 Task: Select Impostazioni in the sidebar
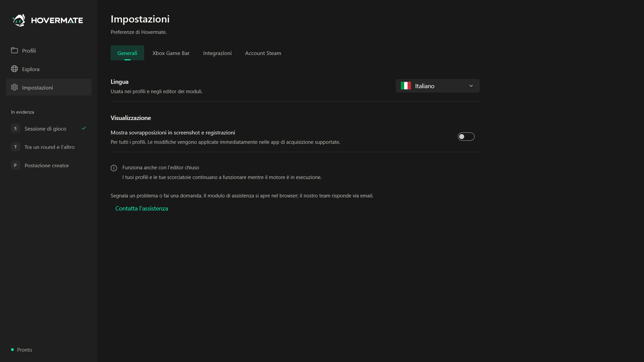[49, 87]
